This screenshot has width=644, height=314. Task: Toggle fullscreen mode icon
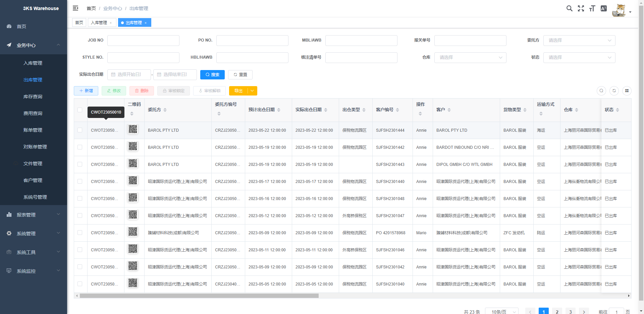[581, 8]
